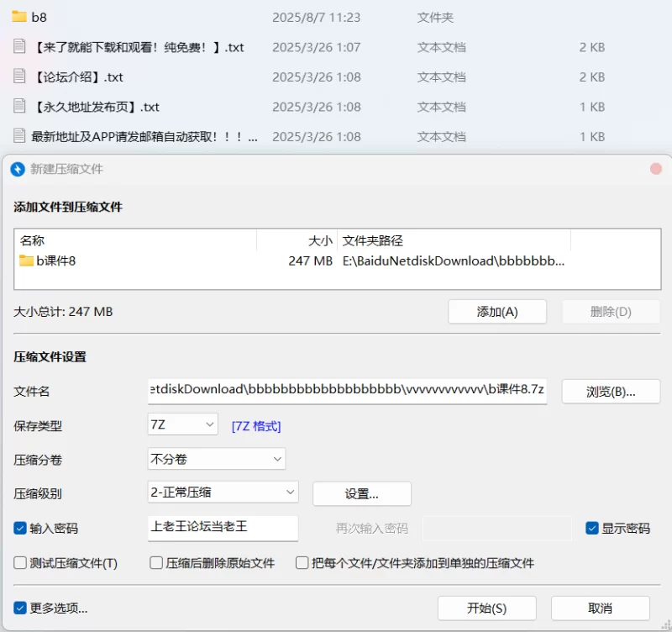The height and width of the screenshot is (632, 672).
Task: Click the date 2025/3/26 1:07
Action: [x=317, y=47]
